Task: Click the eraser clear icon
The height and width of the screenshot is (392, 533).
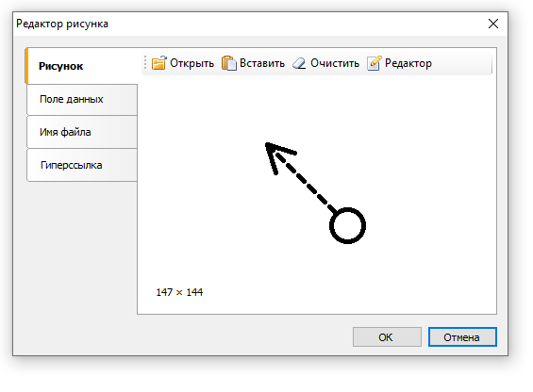Action: coord(299,63)
